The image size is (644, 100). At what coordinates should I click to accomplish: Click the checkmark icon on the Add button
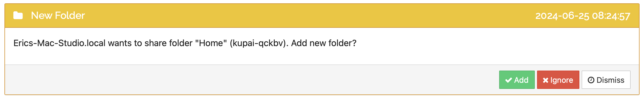coord(509,80)
